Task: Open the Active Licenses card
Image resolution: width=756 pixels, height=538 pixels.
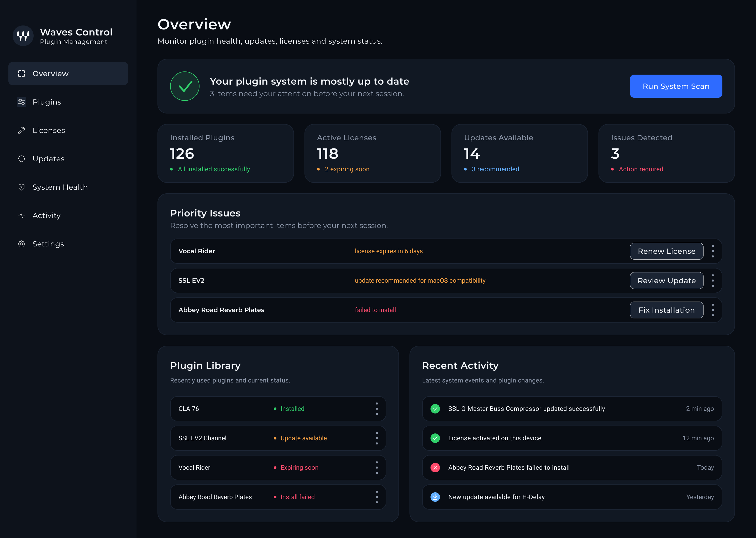Action: point(373,153)
